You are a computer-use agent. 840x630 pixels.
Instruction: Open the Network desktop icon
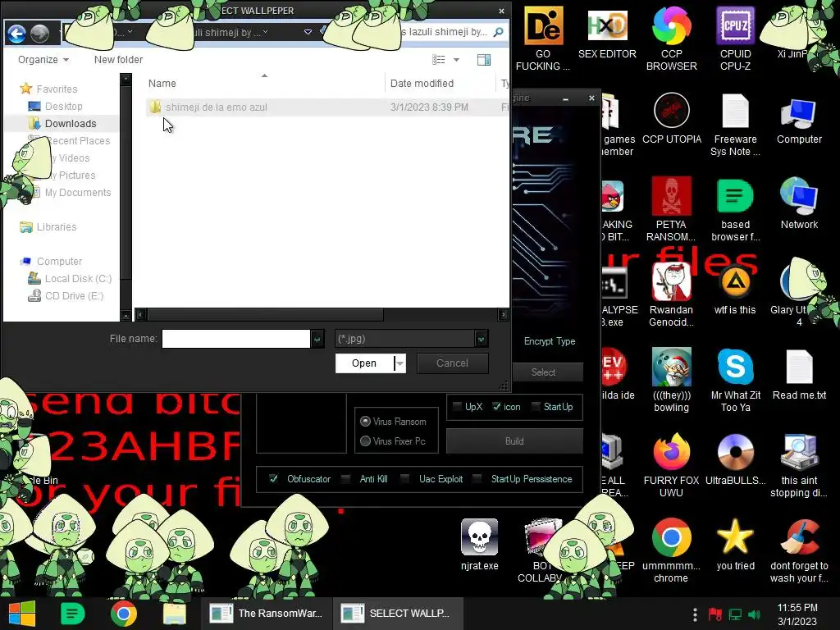799,203
